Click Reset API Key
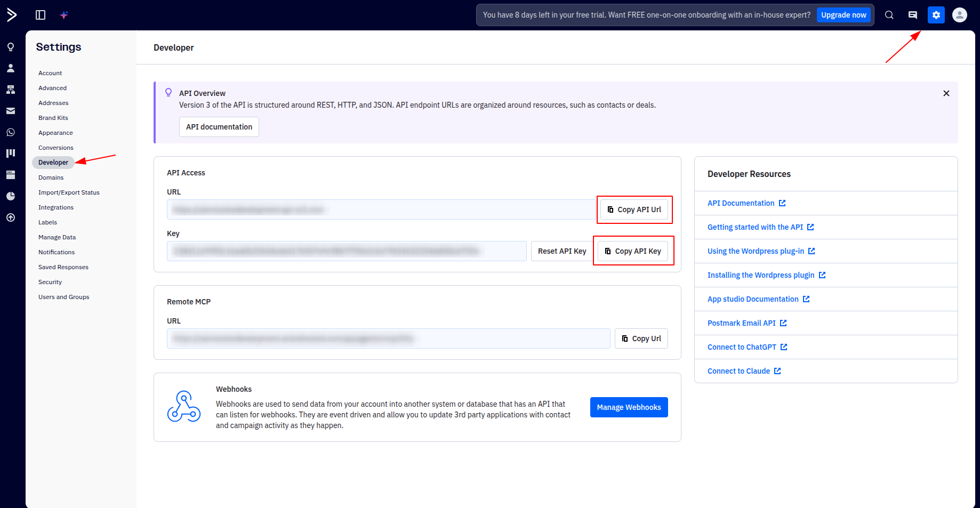The height and width of the screenshot is (508, 980). (x=562, y=251)
